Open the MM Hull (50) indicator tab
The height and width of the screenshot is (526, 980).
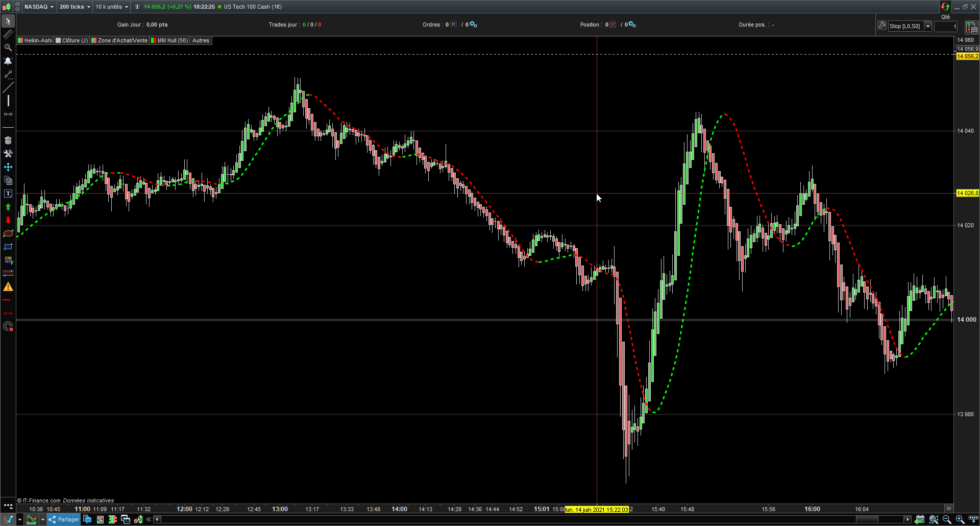tap(169, 40)
